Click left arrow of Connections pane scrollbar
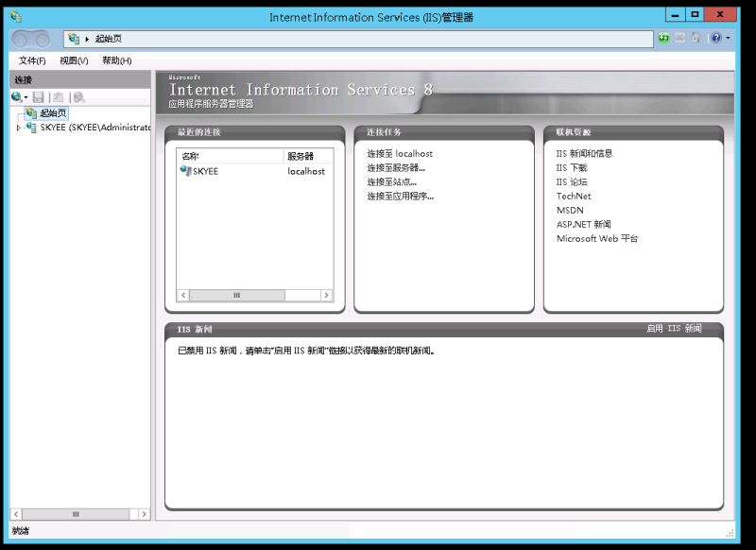The height and width of the screenshot is (550, 756). pyautogui.click(x=16, y=514)
